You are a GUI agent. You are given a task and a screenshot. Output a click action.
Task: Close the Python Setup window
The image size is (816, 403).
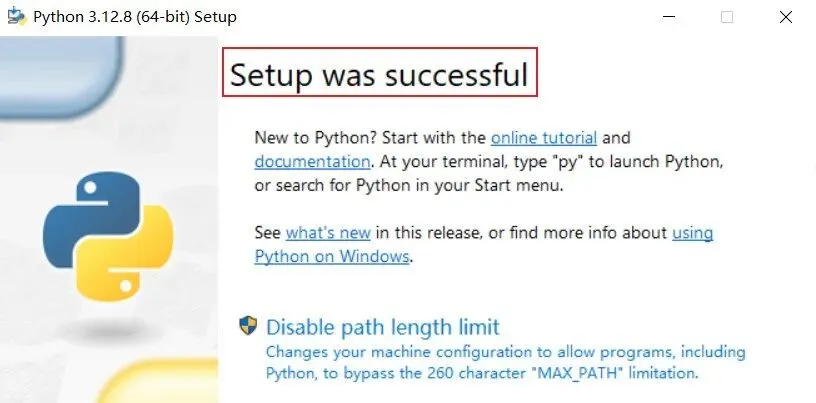(x=787, y=17)
